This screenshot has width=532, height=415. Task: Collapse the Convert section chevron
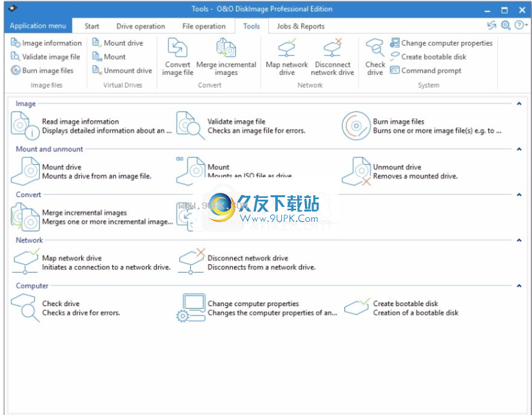(518, 195)
